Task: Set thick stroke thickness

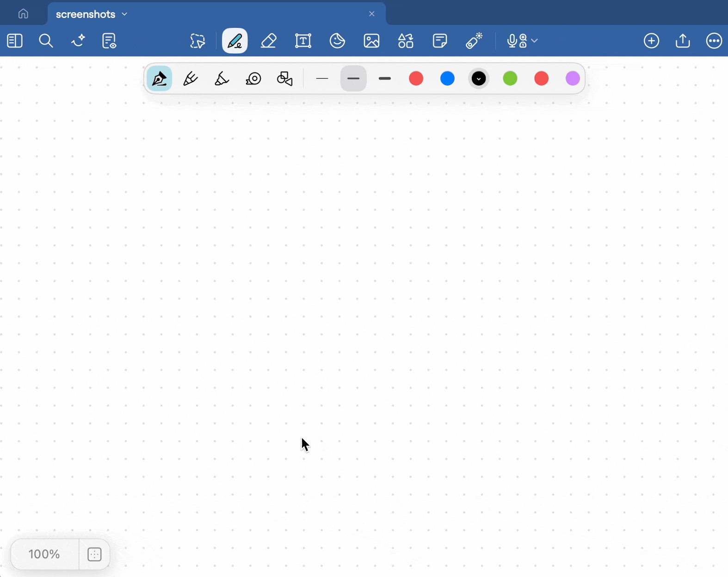Action: [385, 79]
